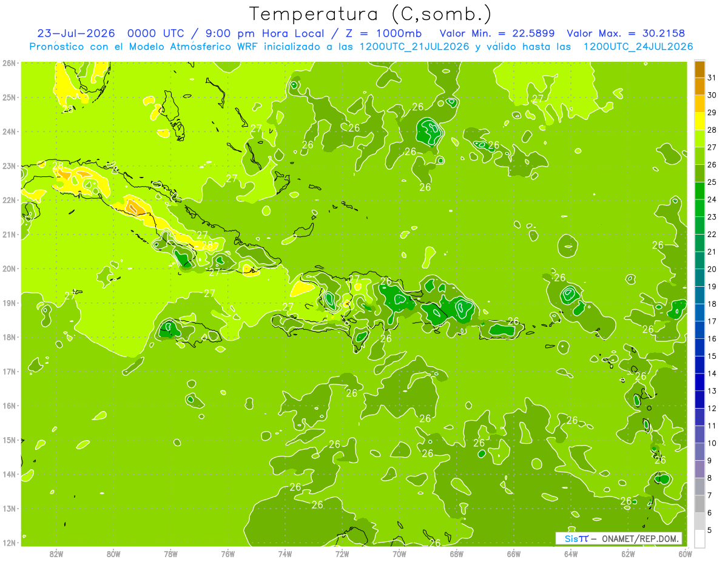Image resolution: width=728 pixels, height=562 pixels.
Task: Click the WRF model forecast description line
Action: (362, 47)
